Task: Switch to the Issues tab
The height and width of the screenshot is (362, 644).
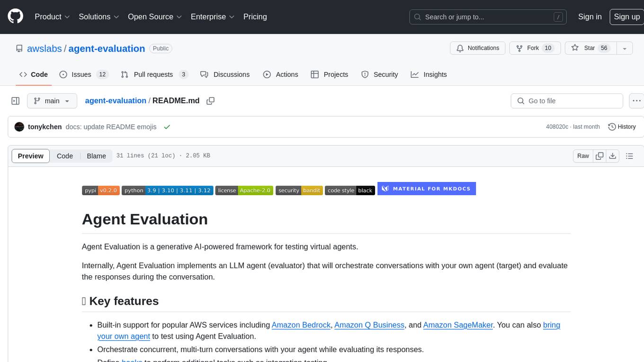Action: tap(84, 74)
